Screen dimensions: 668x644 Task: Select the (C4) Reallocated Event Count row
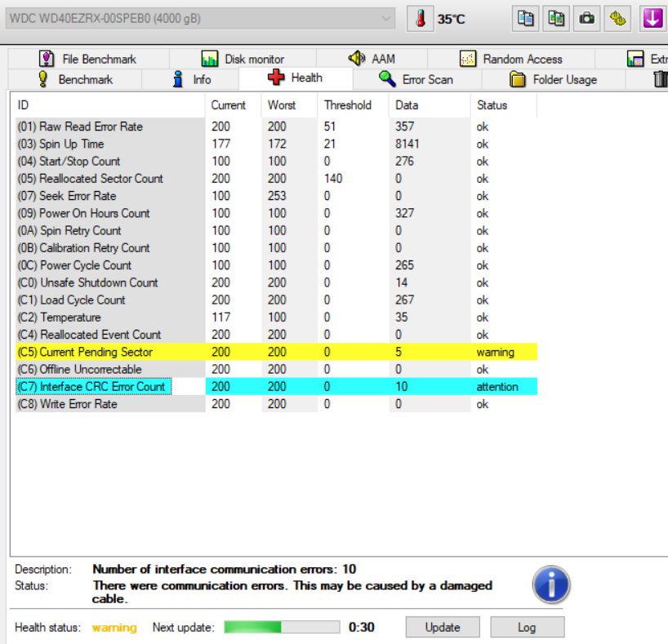[x=276, y=335]
